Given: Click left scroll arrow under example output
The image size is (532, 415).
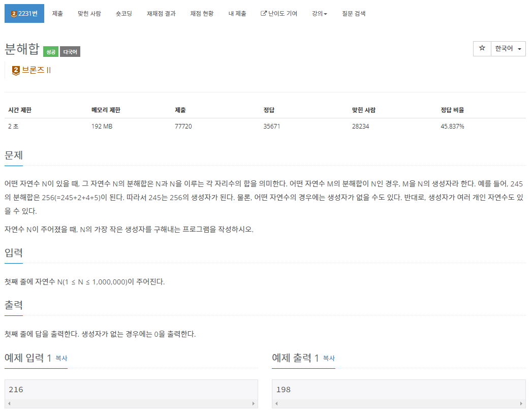Looking at the screenshot, I should tap(276, 403).
